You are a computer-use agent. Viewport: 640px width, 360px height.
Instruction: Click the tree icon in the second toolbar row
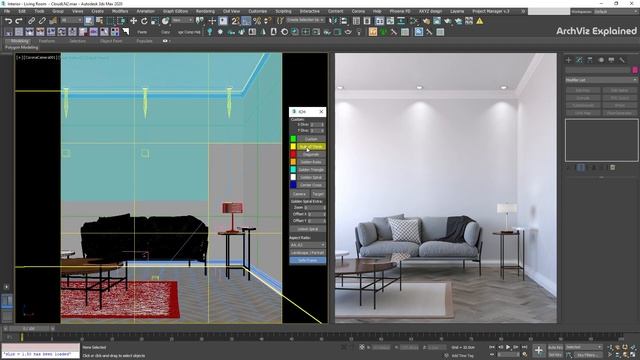(209, 31)
